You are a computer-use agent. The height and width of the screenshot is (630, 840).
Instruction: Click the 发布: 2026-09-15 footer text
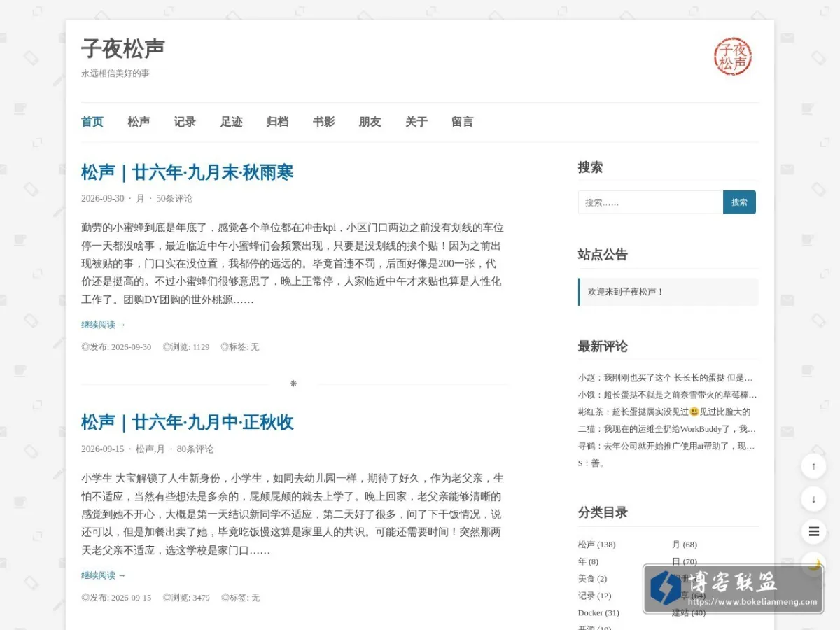(x=116, y=598)
